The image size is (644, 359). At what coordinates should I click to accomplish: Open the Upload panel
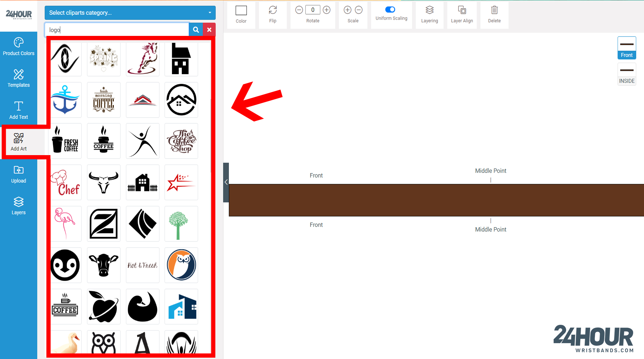(x=19, y=174)
